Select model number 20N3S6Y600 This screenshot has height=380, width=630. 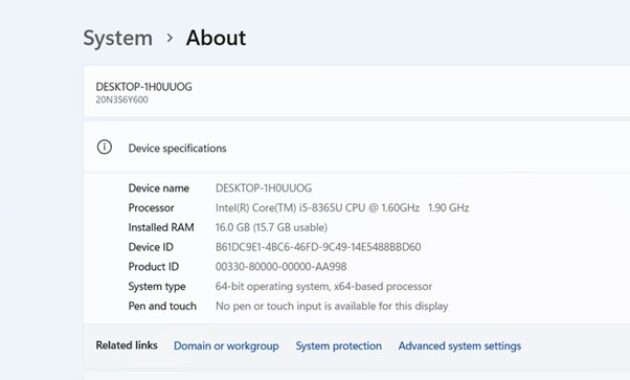click(122, 100)
